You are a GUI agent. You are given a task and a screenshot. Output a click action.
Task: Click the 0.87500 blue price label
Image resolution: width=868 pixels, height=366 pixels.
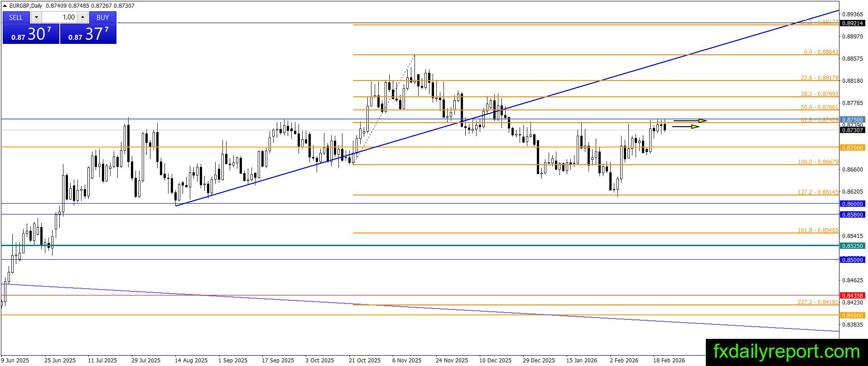(852, 120)
